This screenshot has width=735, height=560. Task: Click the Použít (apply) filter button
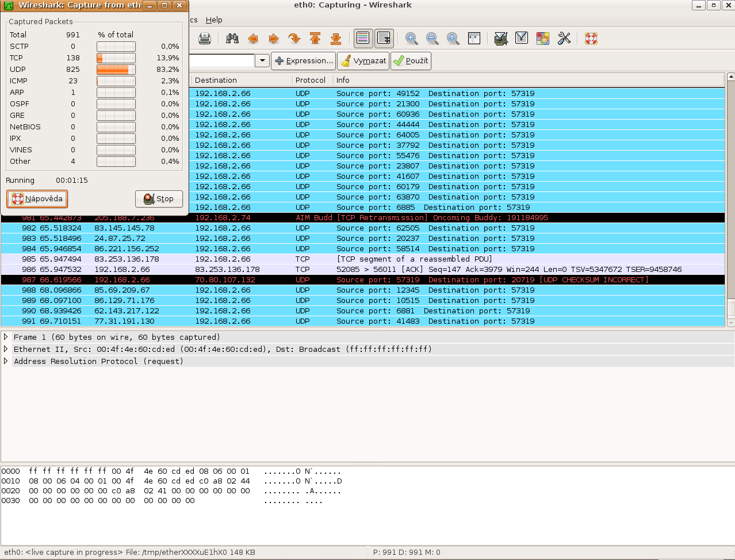[x=411, y=60]
